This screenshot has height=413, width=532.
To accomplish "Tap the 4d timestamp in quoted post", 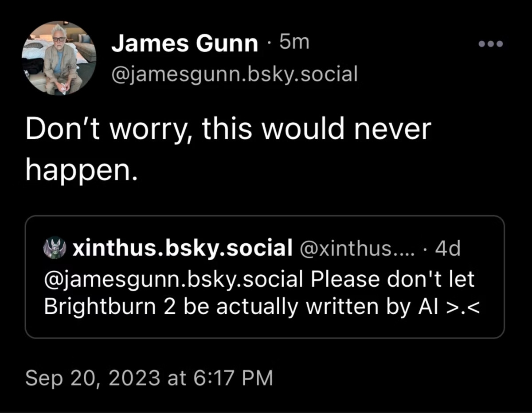I will (x=448, y=249).
